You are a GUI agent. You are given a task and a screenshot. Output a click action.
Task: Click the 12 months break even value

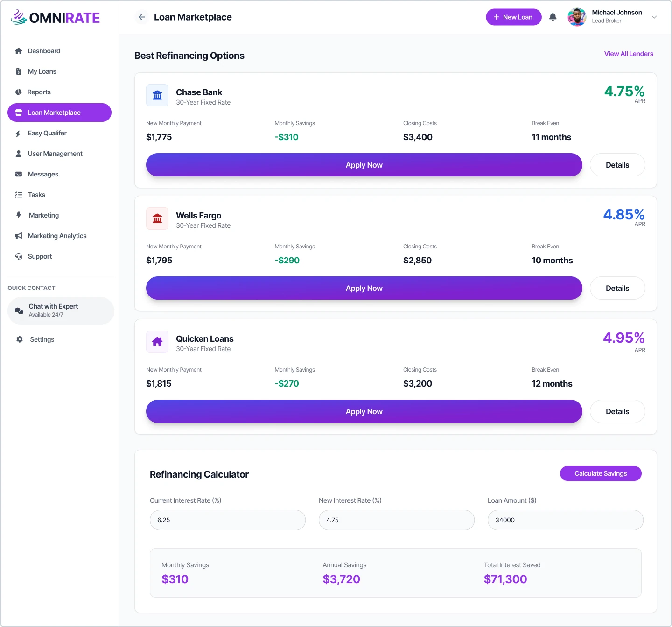tap(552, 384)
